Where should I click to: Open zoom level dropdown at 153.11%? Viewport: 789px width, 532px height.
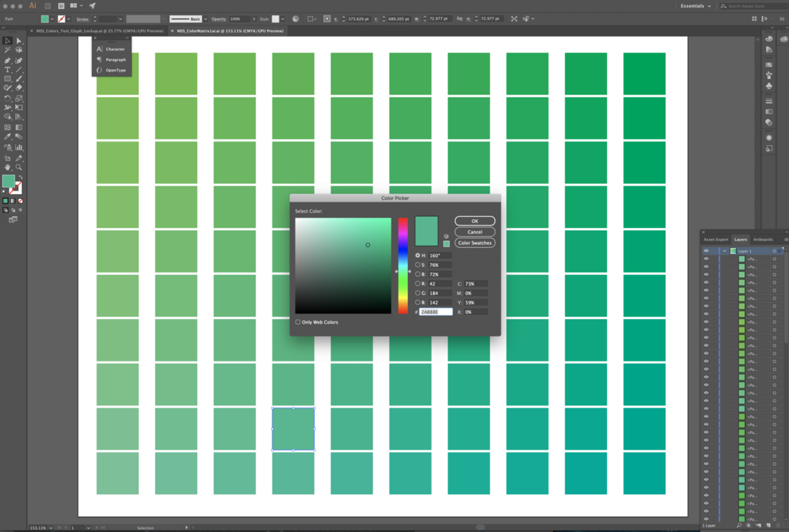point(50,528)
